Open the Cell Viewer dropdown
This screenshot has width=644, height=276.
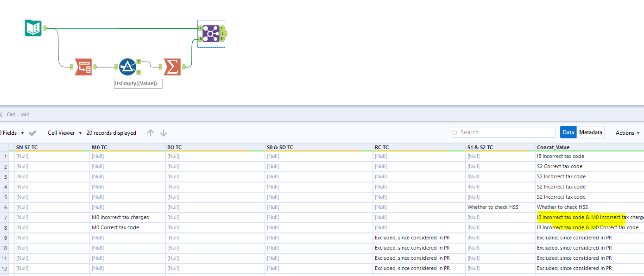(61, 132)
